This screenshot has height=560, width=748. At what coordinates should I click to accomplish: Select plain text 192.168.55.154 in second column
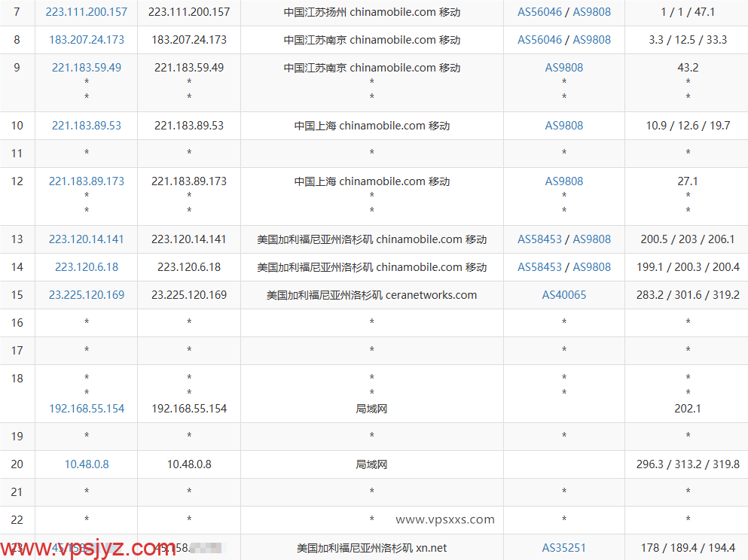click(189, 409)
